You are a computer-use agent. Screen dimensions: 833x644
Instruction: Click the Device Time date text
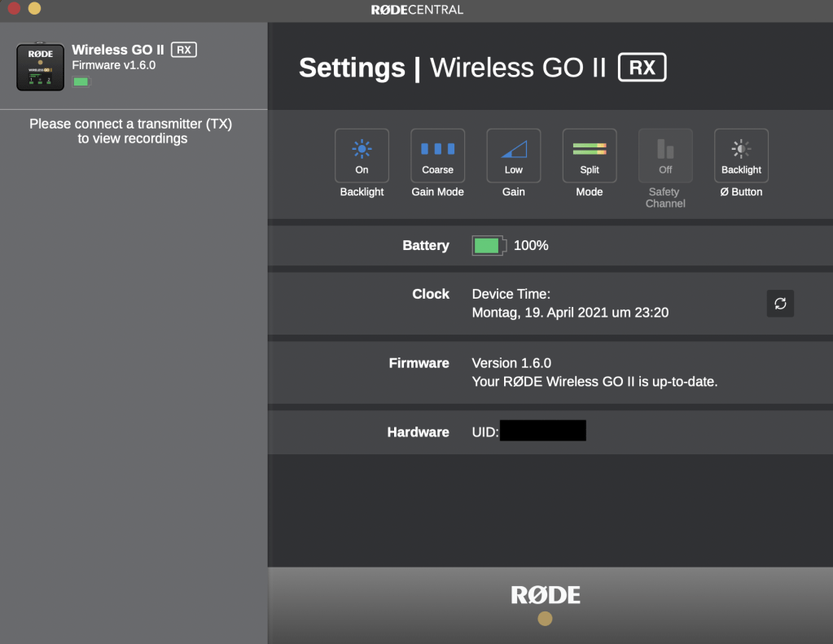570,313
